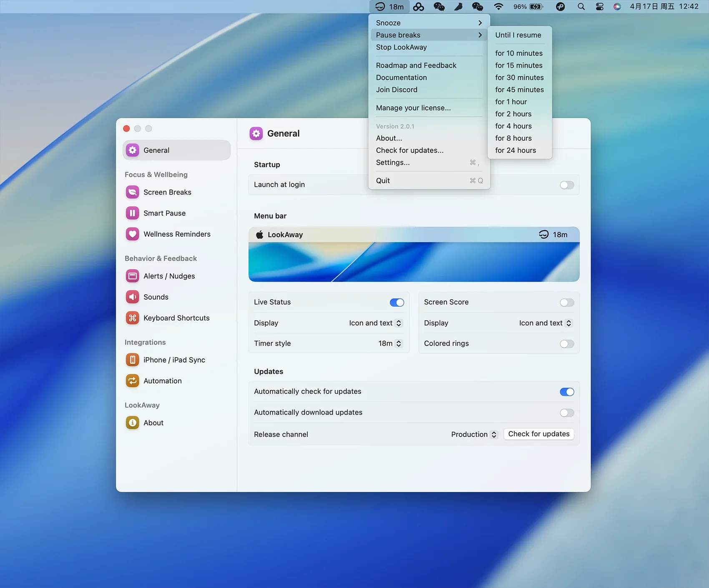
Task: Select the Smart Pause sidebar icon
Action: pos(133,213)
